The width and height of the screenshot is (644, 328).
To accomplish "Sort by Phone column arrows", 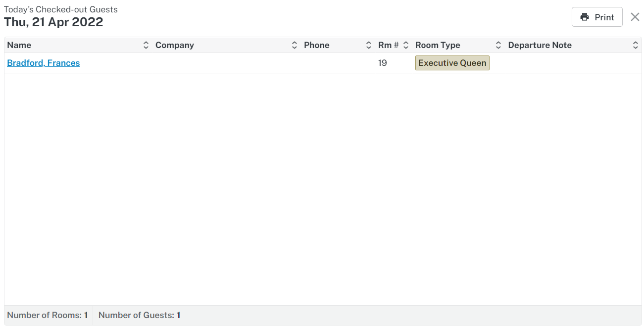I will (x=369, y=45).
